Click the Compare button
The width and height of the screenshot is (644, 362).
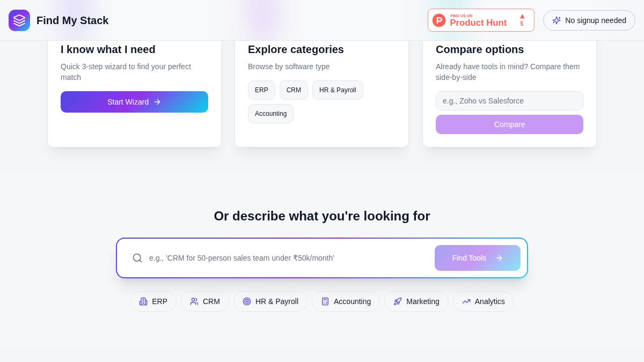pos(509,124)
